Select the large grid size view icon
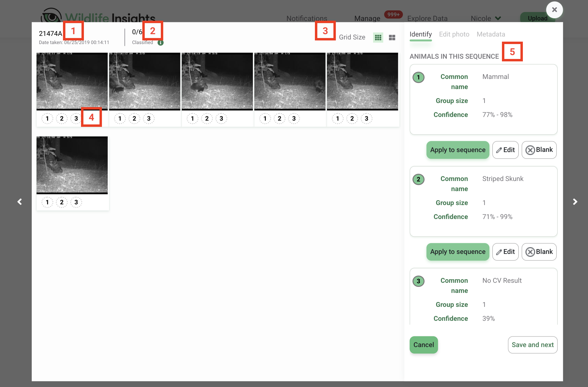Image resolution: width=588 pixels, height=387 pixels. click(392, 37)
